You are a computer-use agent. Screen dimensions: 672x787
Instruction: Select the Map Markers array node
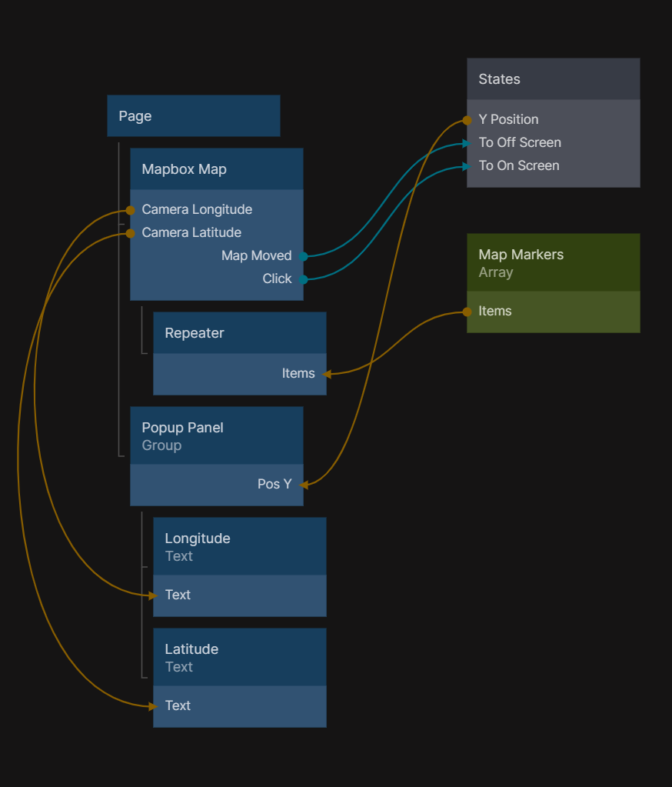coord(553,263)
